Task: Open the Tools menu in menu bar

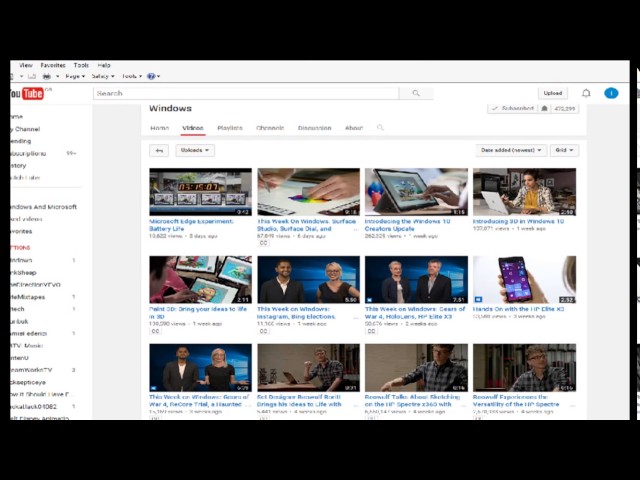Action: [81, 65]
